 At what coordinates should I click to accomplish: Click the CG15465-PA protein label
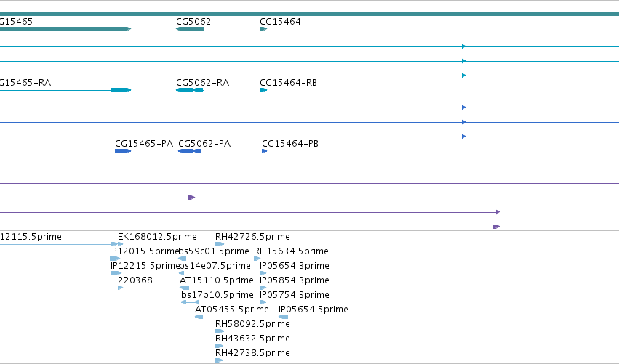pyautogui.click(x=144, y=144)
